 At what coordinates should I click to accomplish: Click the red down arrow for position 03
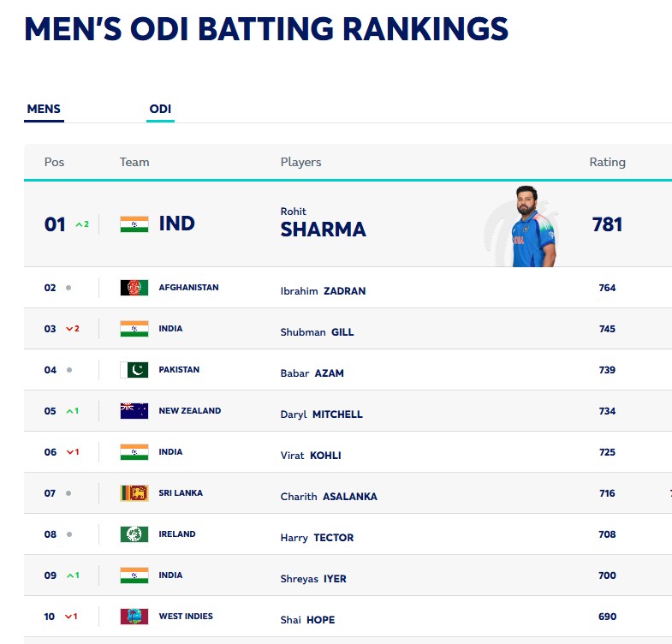pyautogui.click(x=70, y=329)
